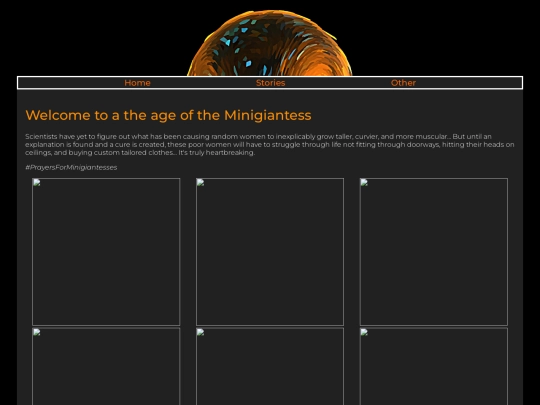Open the Other menu item

[403, 83]
